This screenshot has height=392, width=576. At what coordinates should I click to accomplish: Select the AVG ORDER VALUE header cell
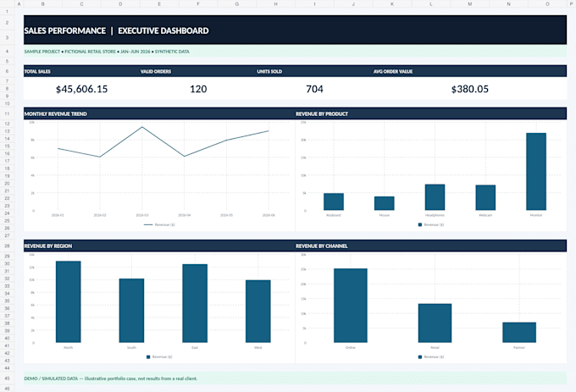tap(470, 71)
